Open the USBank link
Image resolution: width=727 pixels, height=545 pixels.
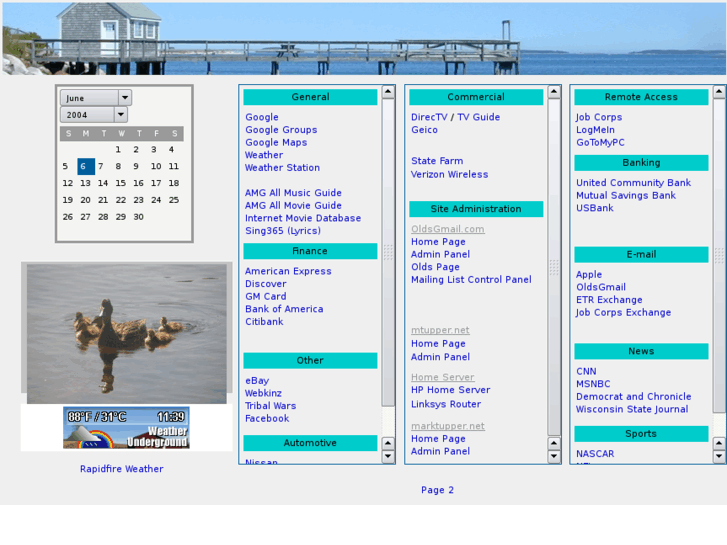pos(595,208)
